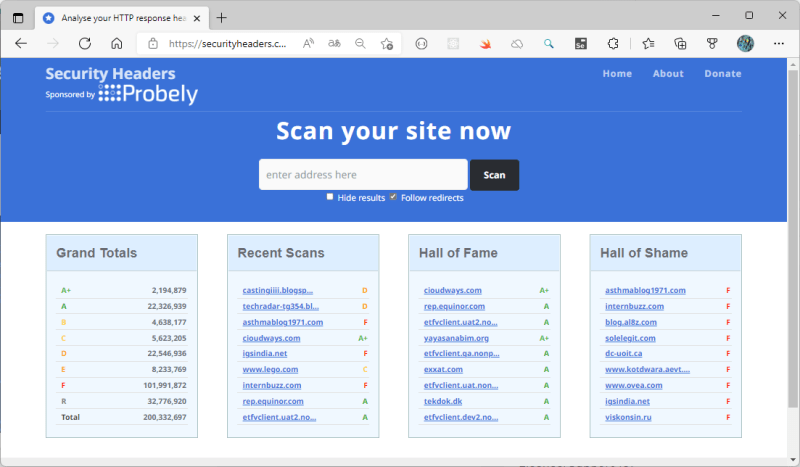Click the Zoom out magnifier icon
Screen dimensions: 800x467
click(360, 43)
